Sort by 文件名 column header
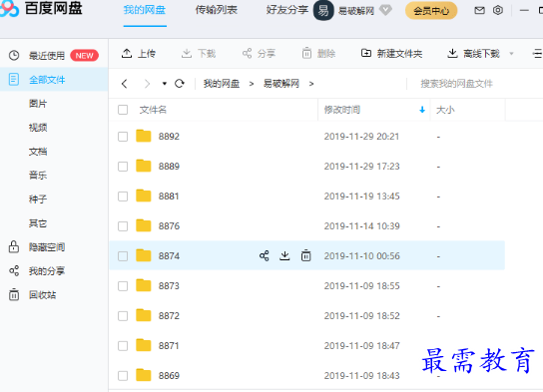 (153, 110)
